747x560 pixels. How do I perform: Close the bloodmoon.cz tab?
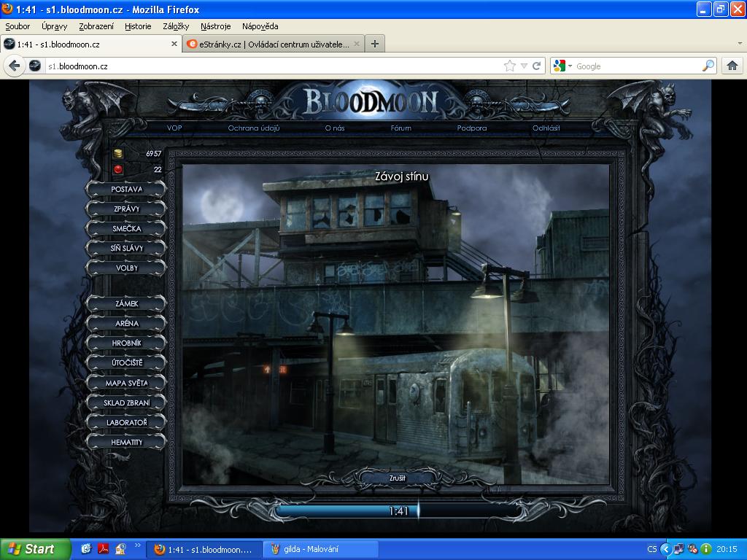click(x=174, y=44)
